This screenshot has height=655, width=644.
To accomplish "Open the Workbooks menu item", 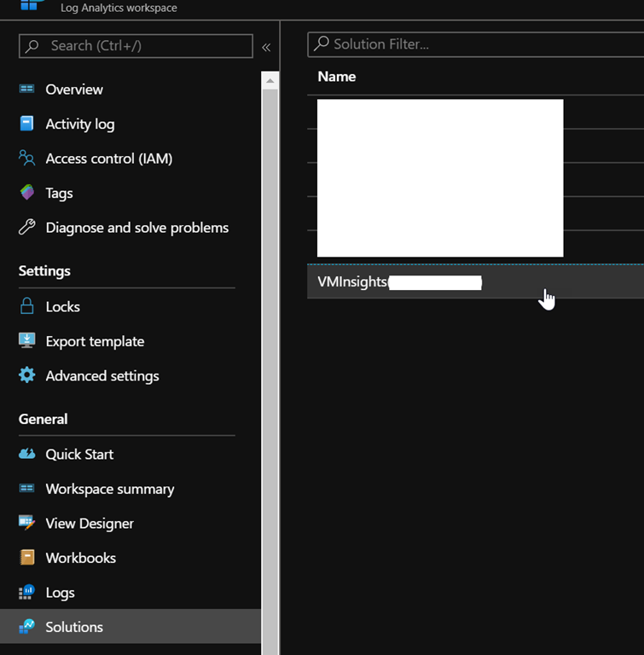I will (x=80, y=558).
